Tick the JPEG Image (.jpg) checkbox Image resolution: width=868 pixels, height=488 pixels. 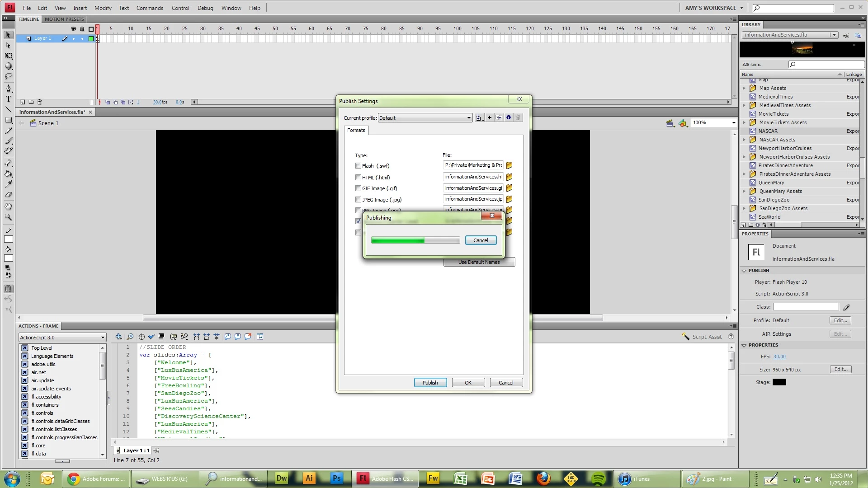tap(358, 200)
